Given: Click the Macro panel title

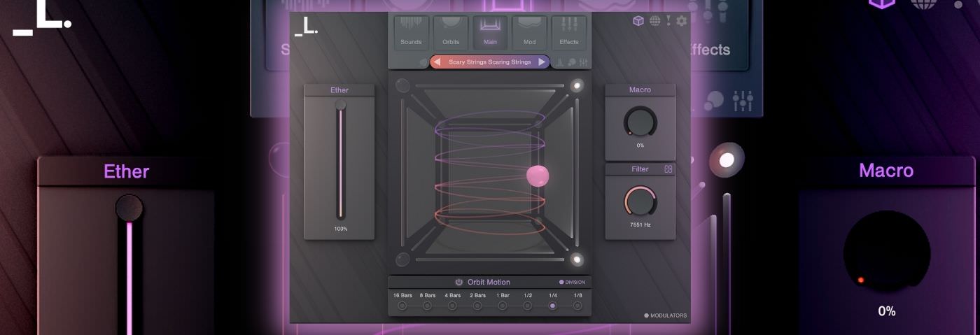Looking at the screenshot, I should pos(640,90).
